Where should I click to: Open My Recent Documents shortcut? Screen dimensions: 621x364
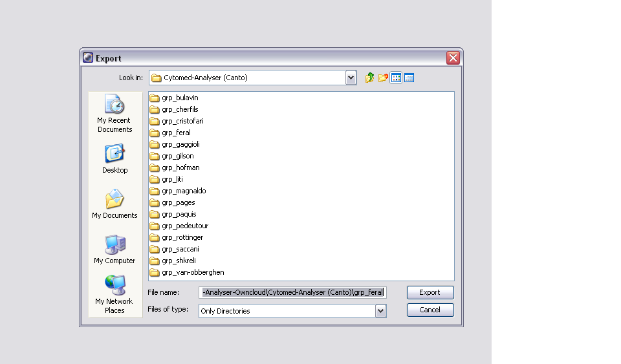114,113
